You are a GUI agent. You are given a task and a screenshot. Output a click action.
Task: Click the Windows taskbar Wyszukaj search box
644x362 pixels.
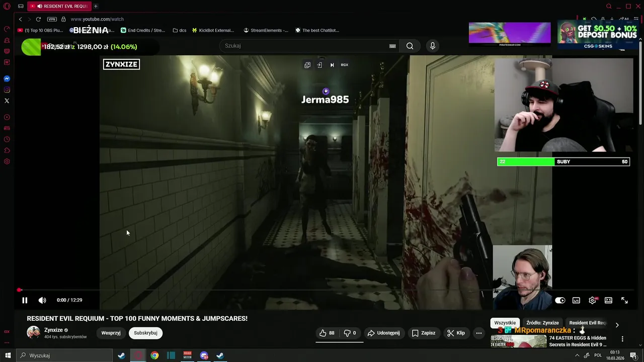click(64, 355)
